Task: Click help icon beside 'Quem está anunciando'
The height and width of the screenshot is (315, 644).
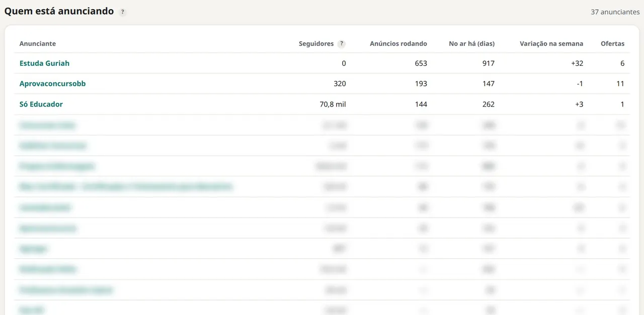Action: pos(122,12)
